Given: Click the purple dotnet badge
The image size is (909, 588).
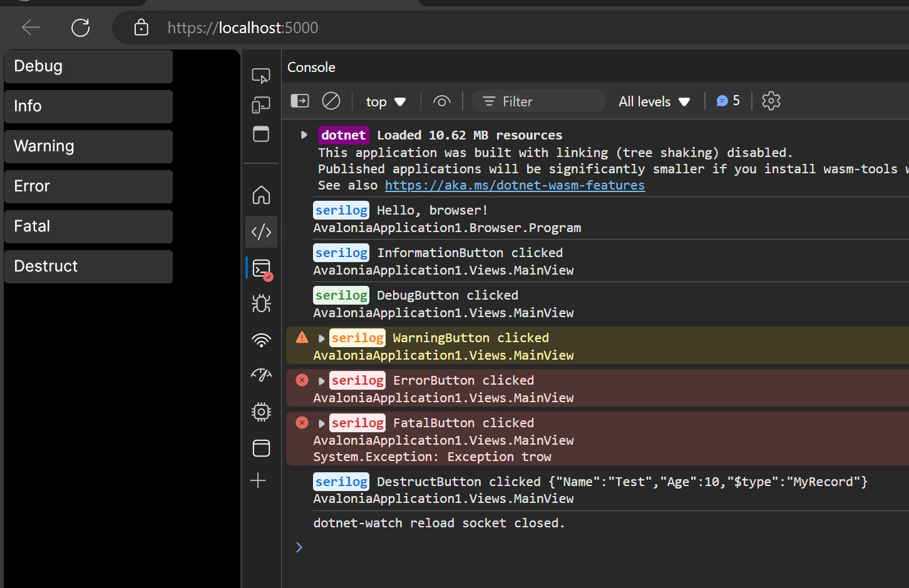Looking at the screenshot, I should pyautogui.click(x=344, y=135).
